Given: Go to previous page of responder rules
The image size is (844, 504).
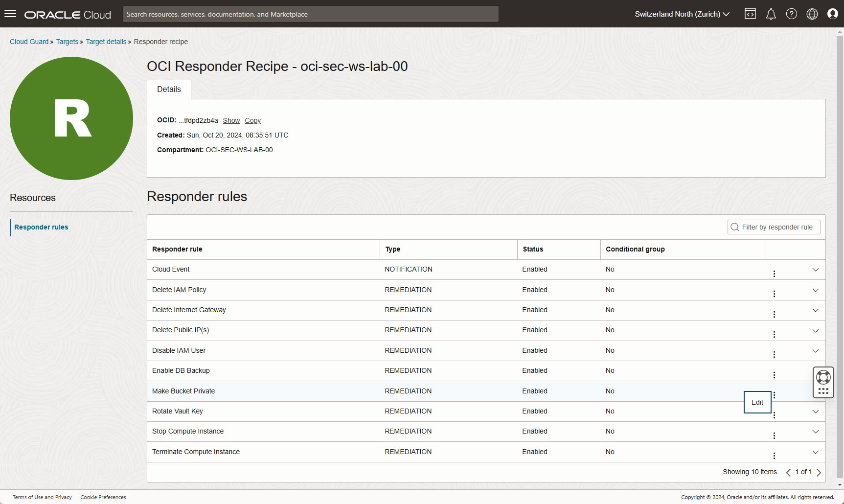Looking at the screenshot, I should point(788,472).
